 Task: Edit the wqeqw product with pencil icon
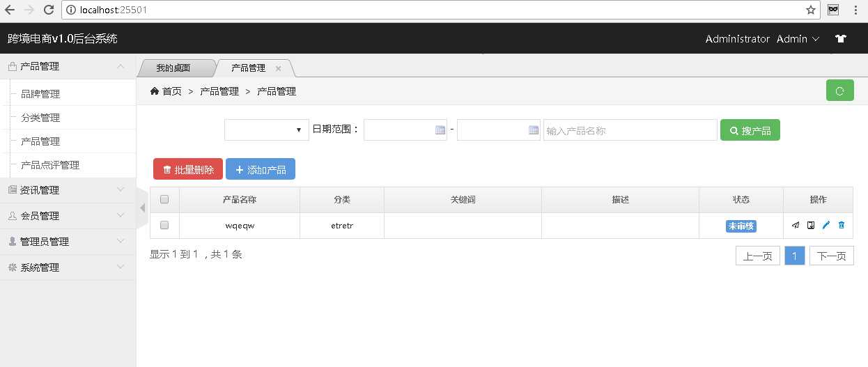click(826, 225)
